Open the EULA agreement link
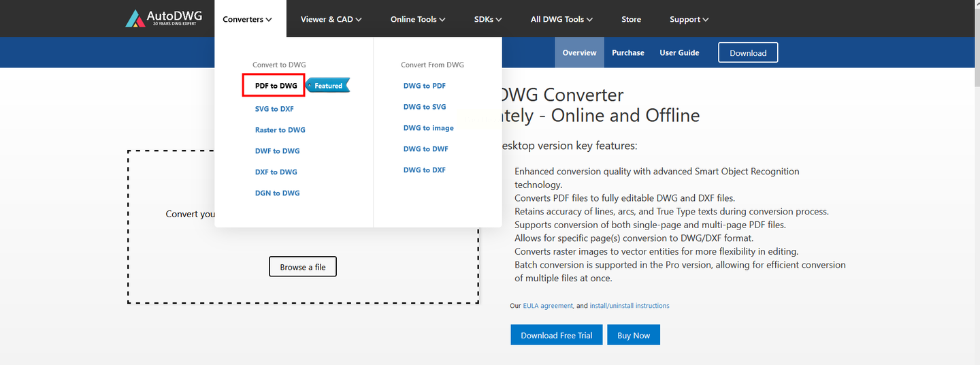 pyautogui.click(x=548, y=306)
